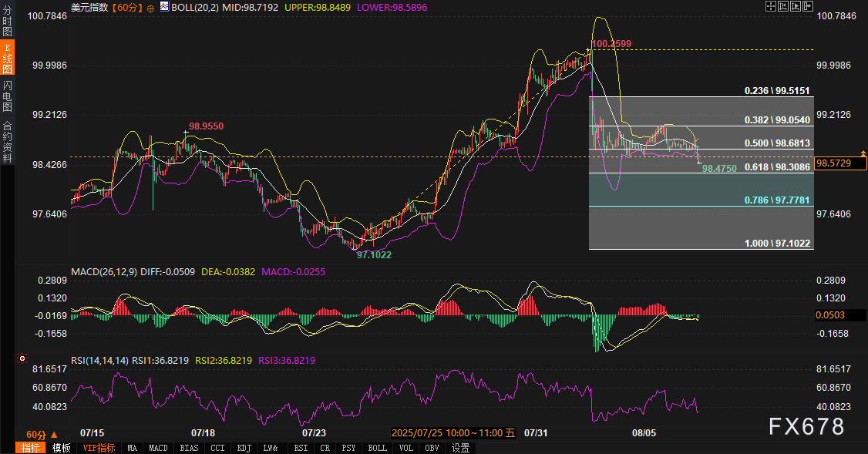Toggle the BOLL indicator in bottom bar
Screen dimensions: 868x454
coord(377,448)
